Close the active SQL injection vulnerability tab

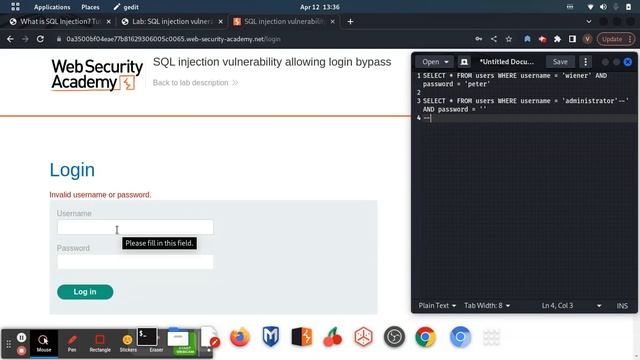click(333, 22)
